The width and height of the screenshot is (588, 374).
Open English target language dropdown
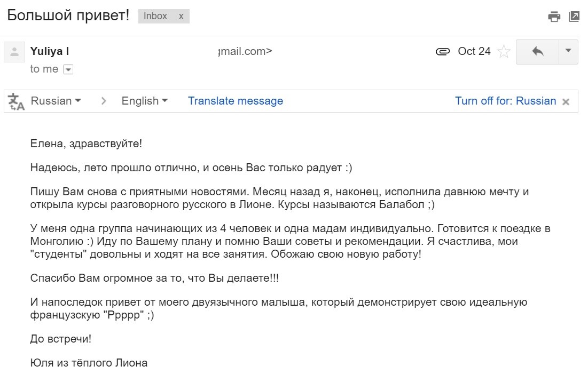point(144,101)
